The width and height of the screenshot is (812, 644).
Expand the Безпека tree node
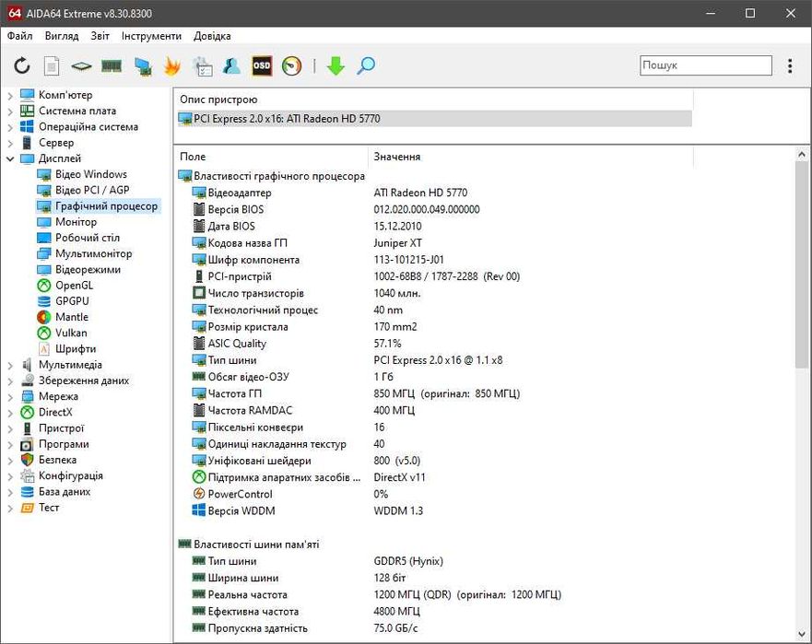coord(10,461)
